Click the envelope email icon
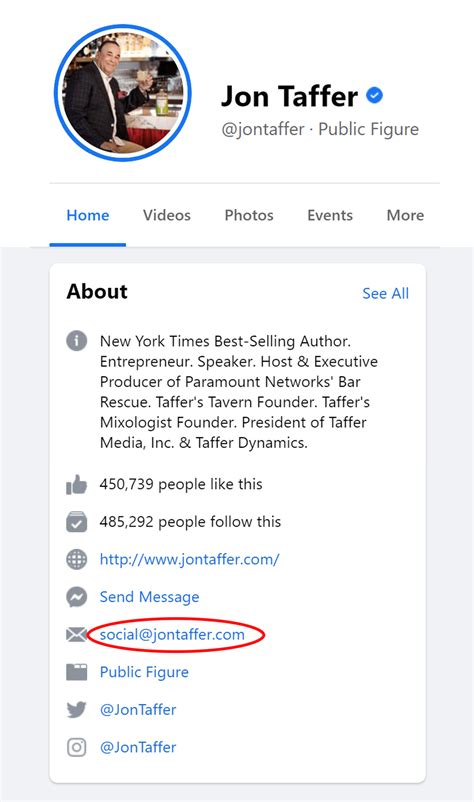 pos(76,635)
